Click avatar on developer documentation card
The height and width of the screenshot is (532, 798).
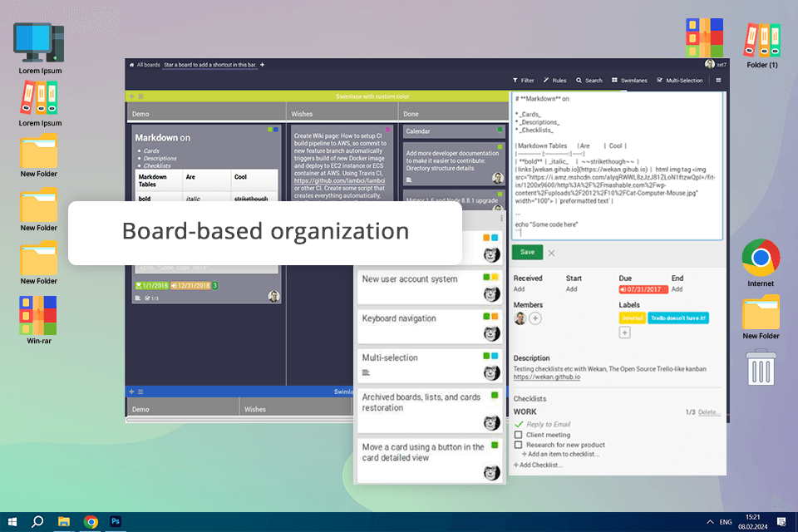tap(498, 178)
